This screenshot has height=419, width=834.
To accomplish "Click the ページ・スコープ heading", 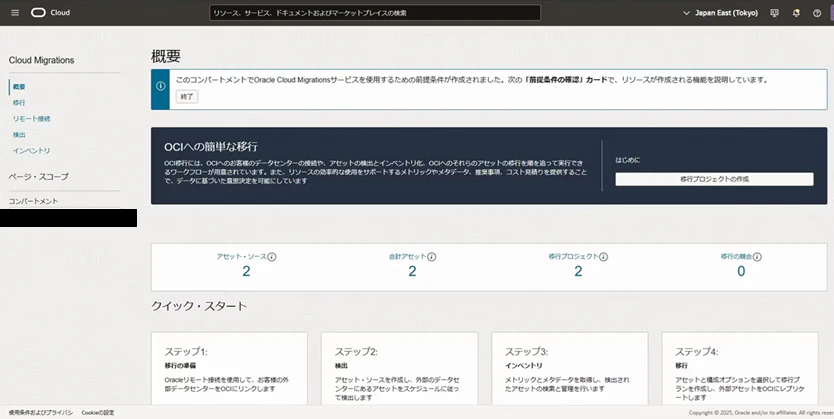I will [x=38, y=177].
